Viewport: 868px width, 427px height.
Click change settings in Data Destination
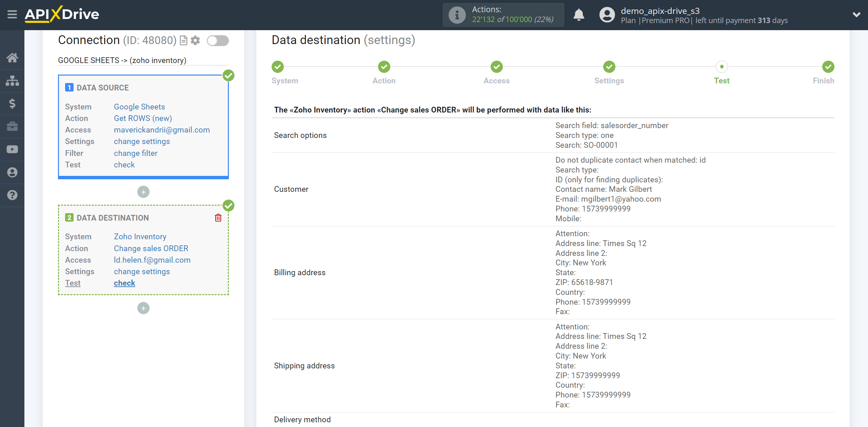point(142,271)
